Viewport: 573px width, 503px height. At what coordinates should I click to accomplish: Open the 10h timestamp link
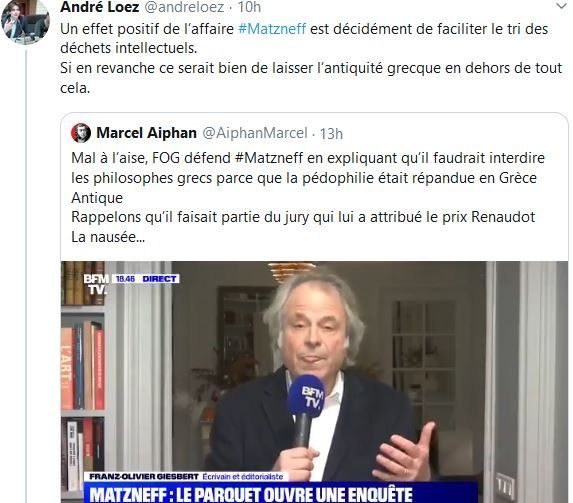[x=249, y=7]
